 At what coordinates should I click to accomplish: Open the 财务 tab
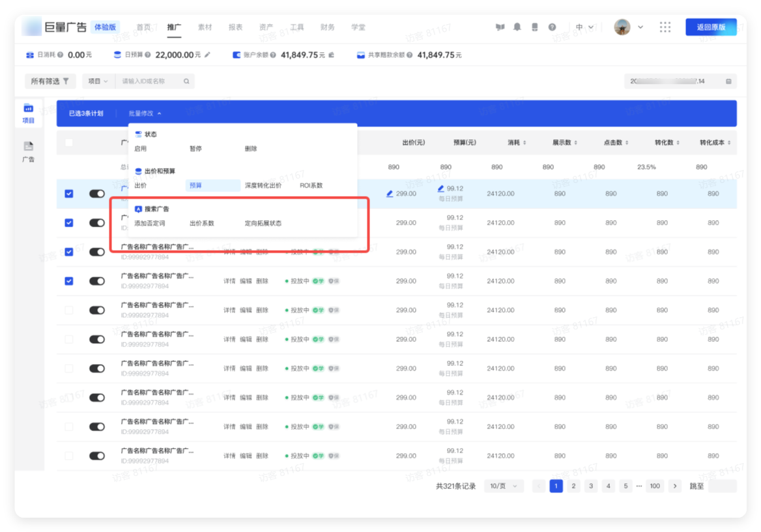point(328,27)
